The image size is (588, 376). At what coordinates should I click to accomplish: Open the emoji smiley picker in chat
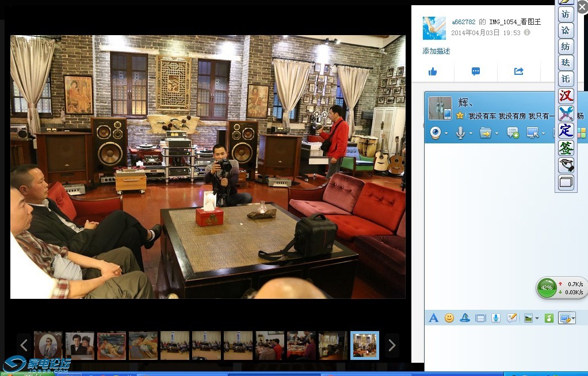[449, 318]
